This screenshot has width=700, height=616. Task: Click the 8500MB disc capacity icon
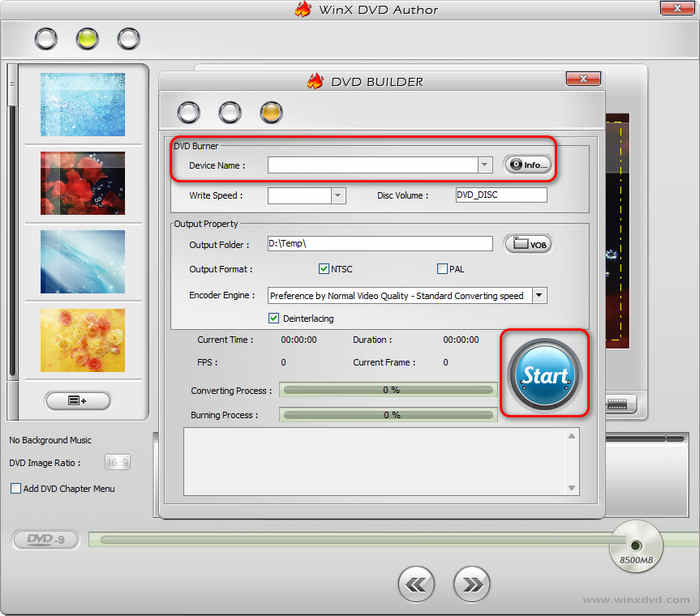636,547
